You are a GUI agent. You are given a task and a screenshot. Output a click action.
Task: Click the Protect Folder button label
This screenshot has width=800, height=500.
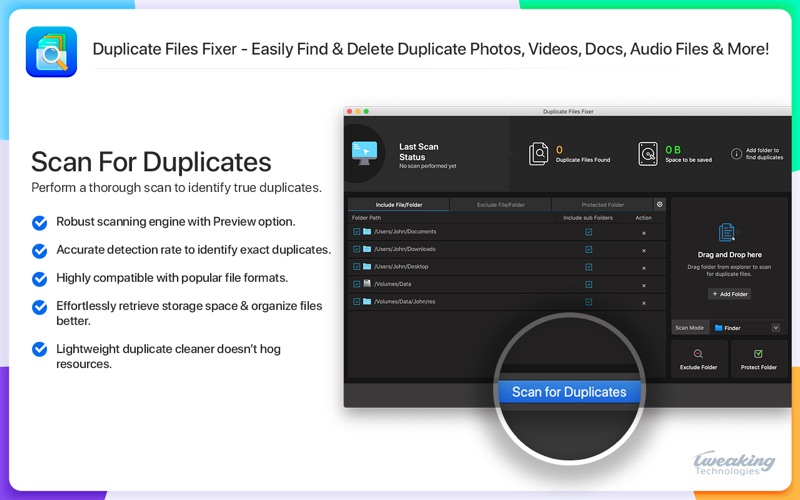point(759,367)
